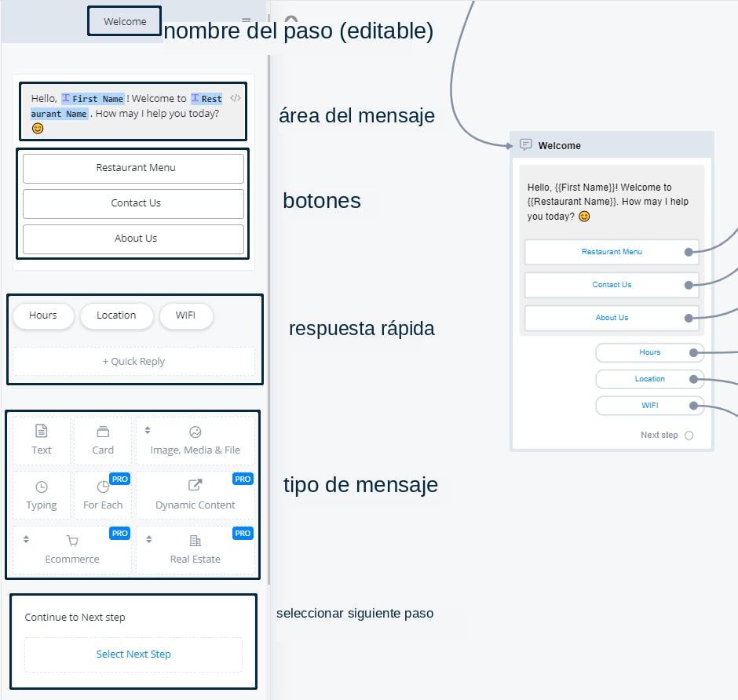Click the node message text in flow canvas
This screenshot has height=700, width=738.
[608, 202]
